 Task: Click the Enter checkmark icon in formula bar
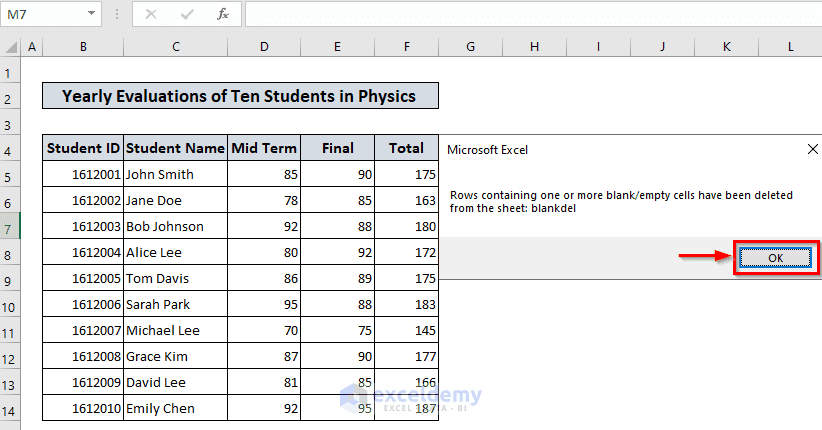(187, 14)
